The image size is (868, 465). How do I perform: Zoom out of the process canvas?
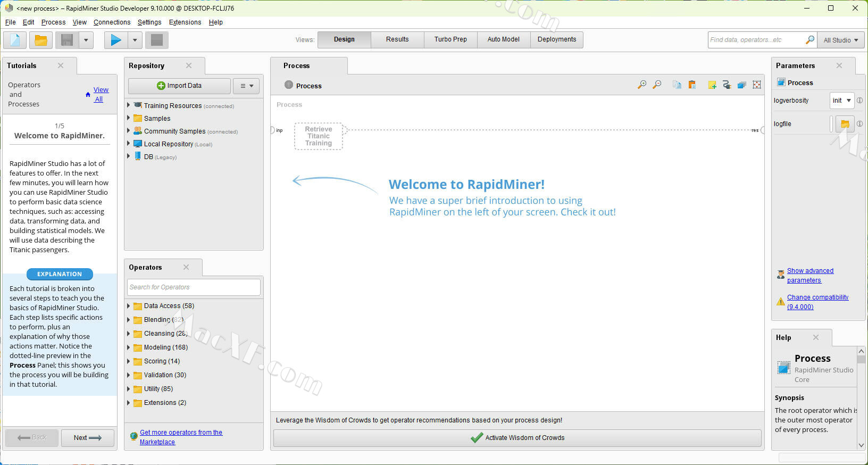[x=657, y=85]
